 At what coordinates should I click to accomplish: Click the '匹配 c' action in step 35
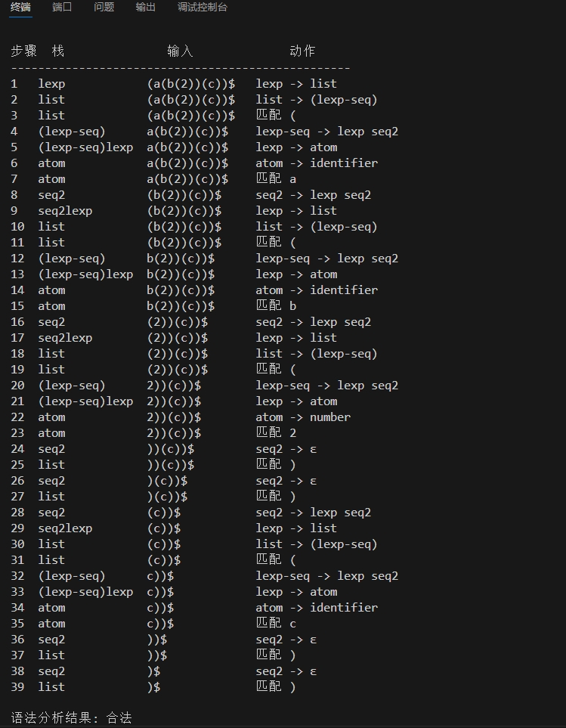(276, 624)
